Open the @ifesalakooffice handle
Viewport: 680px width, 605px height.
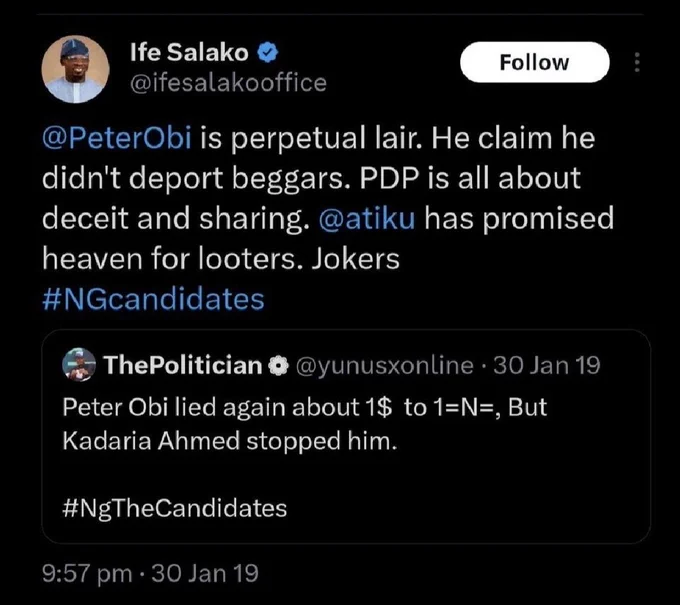point(228,83)
